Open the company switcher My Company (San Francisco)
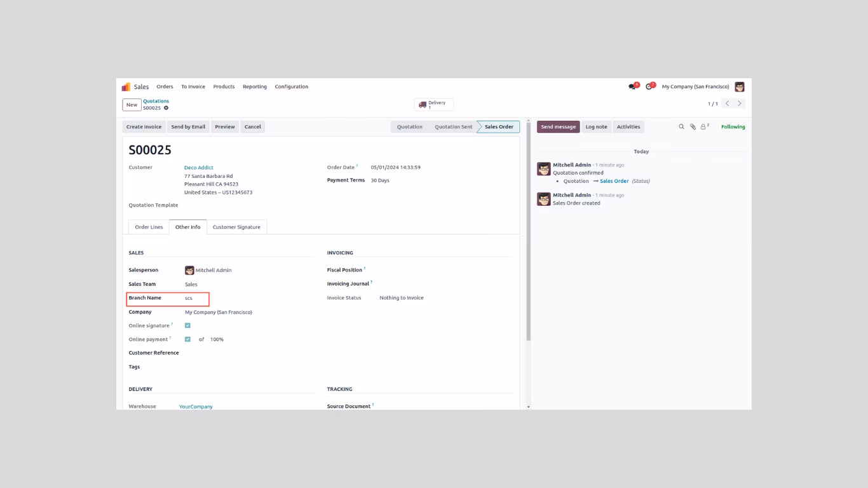 pos(695,86)
